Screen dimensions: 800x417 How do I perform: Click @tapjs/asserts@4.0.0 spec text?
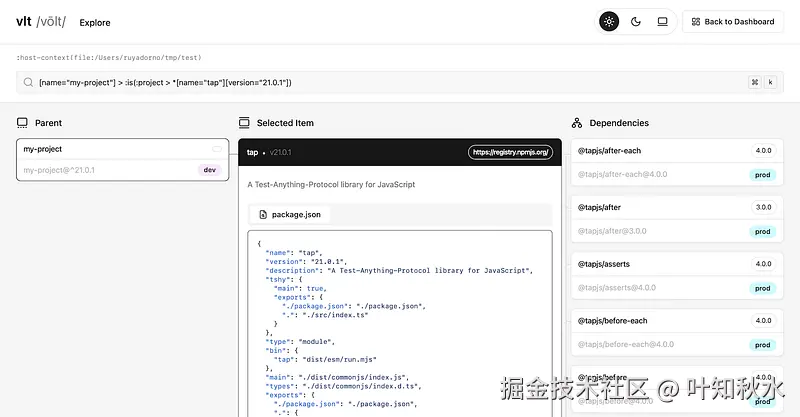click(x=616, y=287)
